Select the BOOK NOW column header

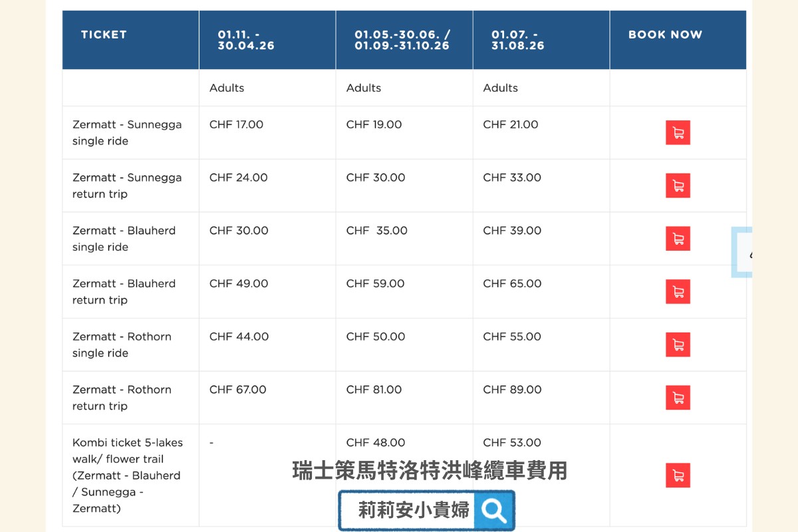[x=665, y=35]
